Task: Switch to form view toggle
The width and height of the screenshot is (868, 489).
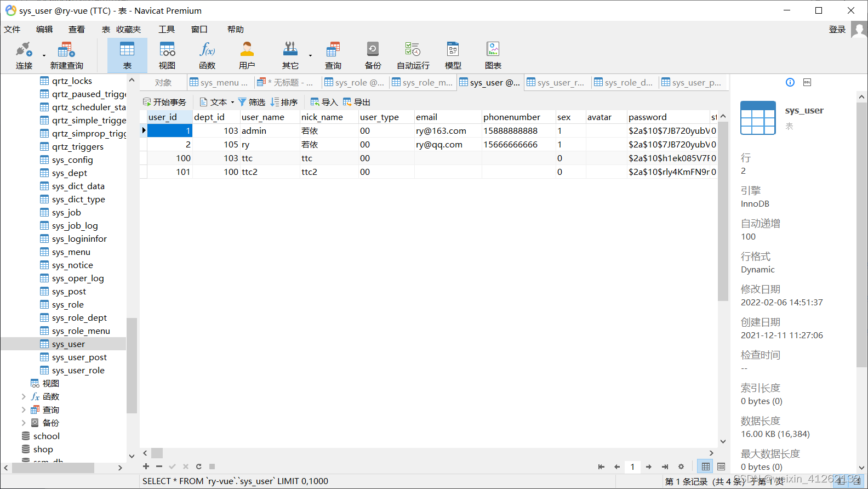Action: point(721,467)
